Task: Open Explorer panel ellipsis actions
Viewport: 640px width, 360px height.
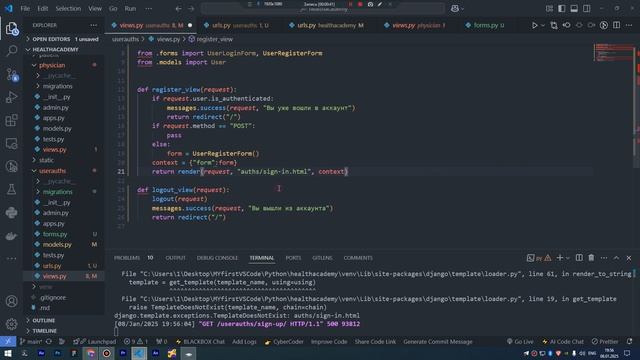Action: pyautogui.click(x=93, y=25)
